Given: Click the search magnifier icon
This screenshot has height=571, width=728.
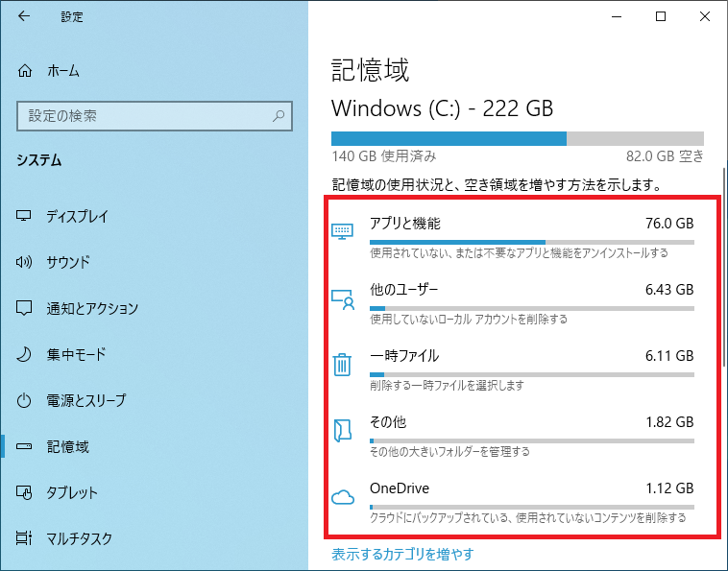Looking at the screenshot, I should (279, 115).
